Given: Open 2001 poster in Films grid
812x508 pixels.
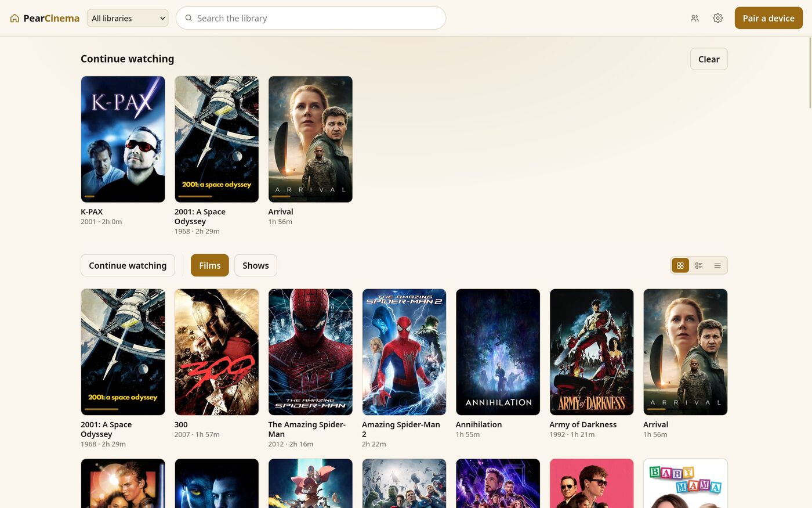Looking at the screenshot, I should click(x=123, y=352).
